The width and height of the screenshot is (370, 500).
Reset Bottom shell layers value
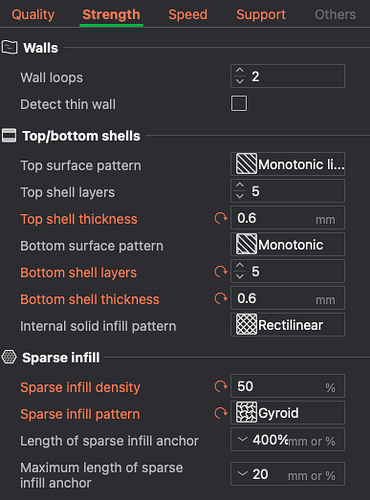click(221, 272)
